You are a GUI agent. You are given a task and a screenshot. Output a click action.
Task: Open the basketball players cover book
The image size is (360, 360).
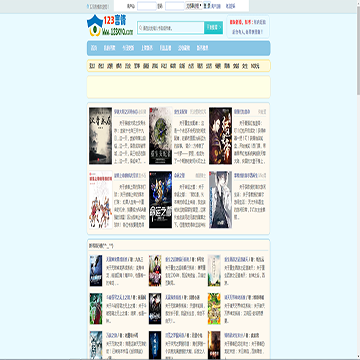(100, 200)
